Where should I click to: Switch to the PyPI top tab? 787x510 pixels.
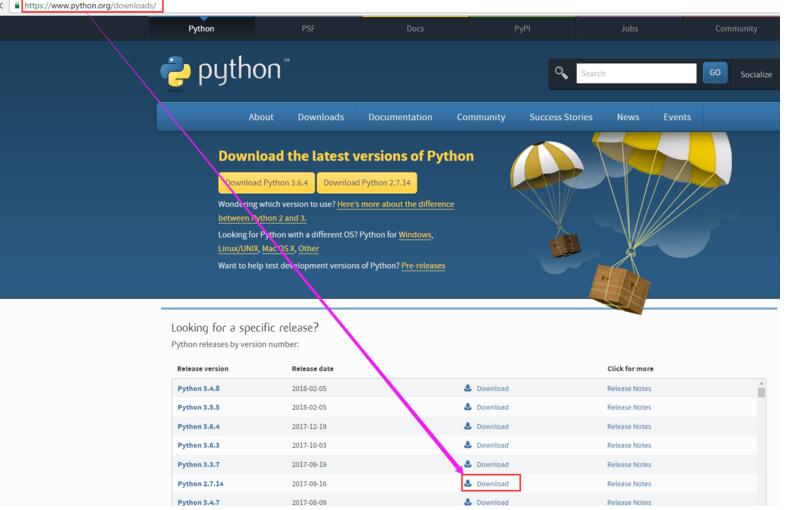coord(522,28)
